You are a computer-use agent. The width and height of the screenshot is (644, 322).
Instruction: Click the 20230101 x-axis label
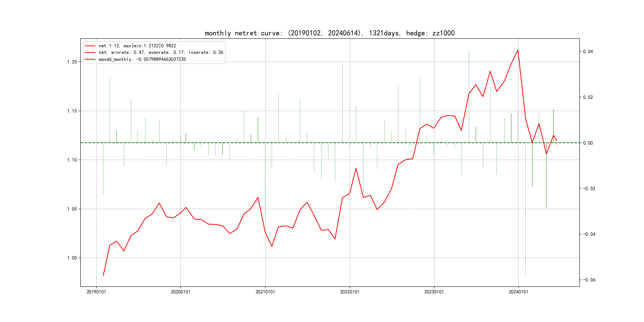tap(434, 292)
